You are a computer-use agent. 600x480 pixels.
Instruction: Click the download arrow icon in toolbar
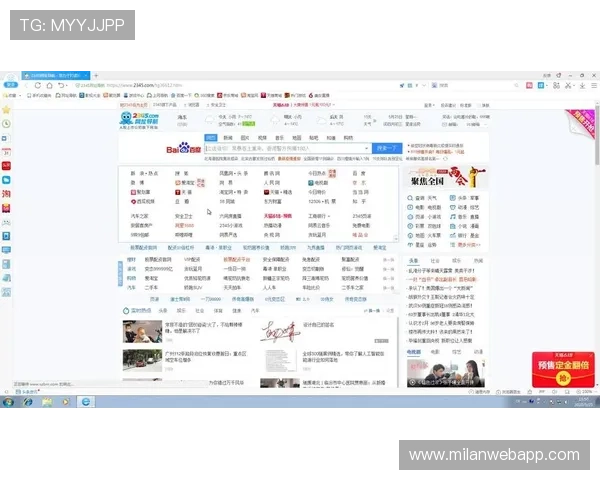[582, 85]
